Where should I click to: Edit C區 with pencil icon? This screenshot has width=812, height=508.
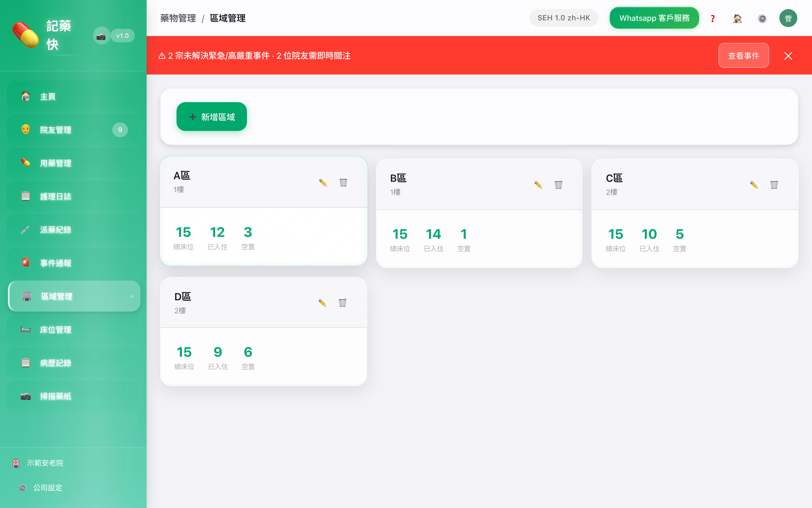click(754, 185)
